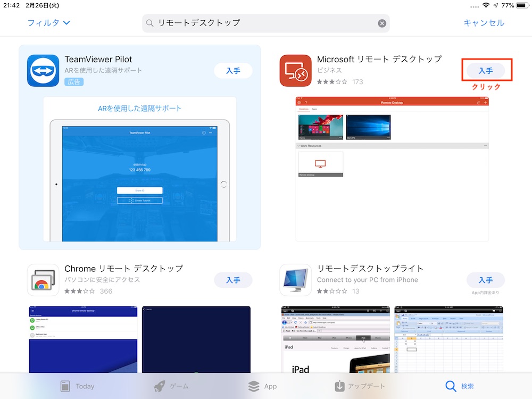The width and height of the screenshot is (532, 399).
Task: Tap the 広告 ad badge
Action: click(74, 82)
